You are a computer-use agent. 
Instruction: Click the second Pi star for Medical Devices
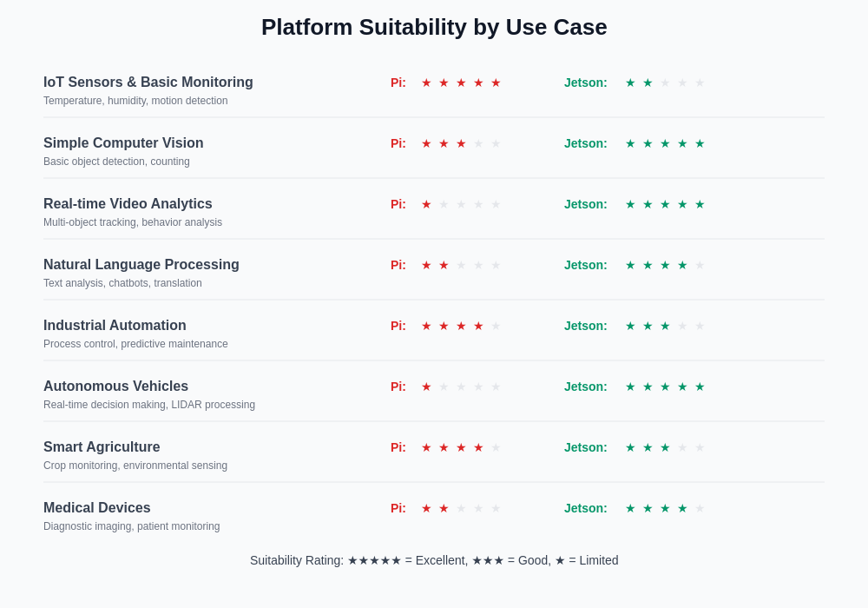[x=444, y=508]
